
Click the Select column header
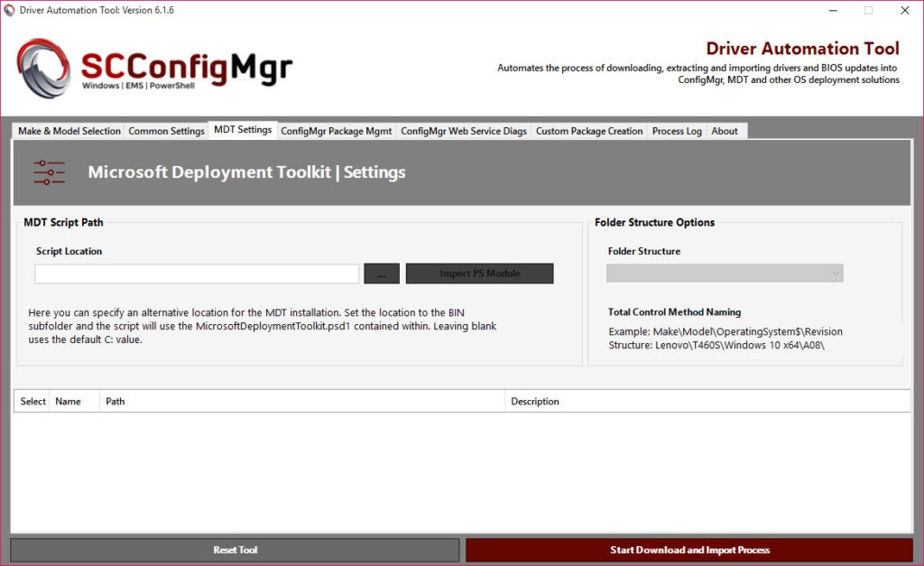coord(32,401)
